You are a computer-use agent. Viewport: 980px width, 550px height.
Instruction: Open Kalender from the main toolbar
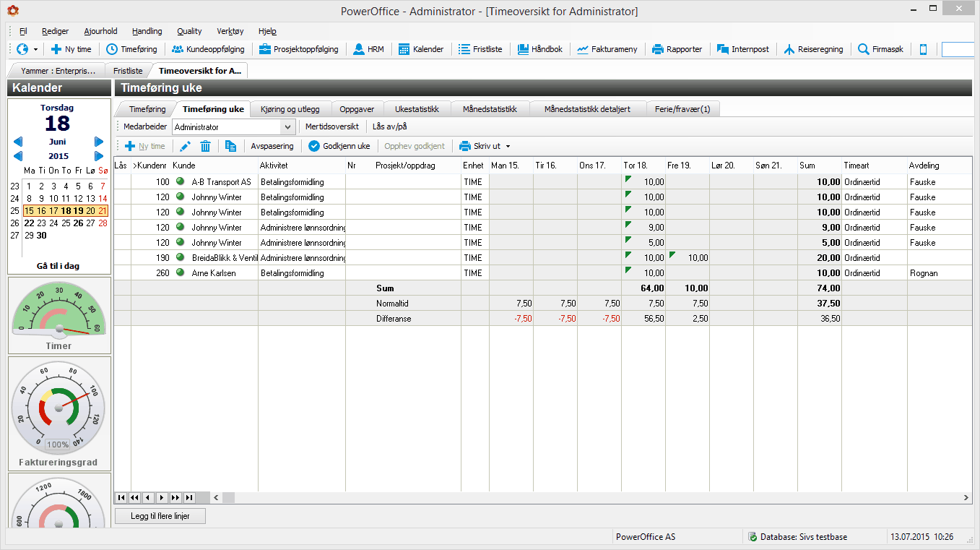(421, 49)
